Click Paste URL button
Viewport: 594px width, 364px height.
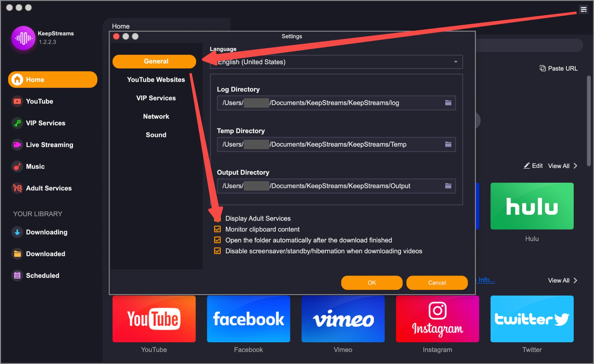pos(558,68)
